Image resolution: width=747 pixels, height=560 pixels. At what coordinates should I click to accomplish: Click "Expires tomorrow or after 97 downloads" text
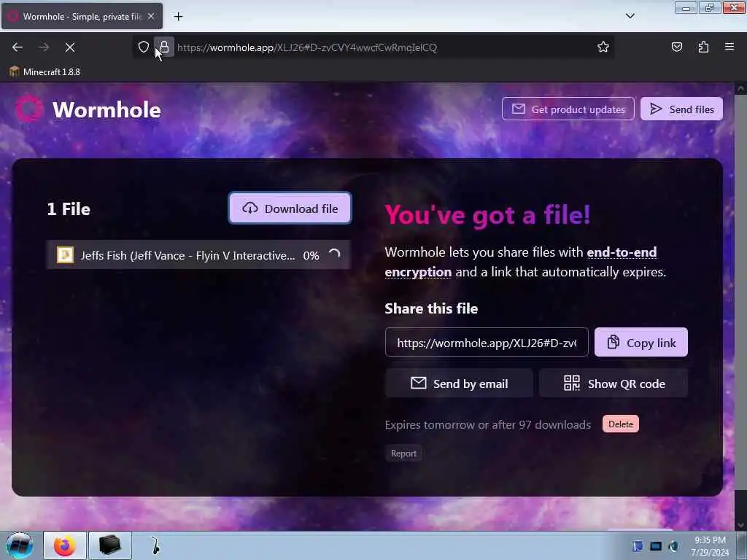tap(488, 424)
